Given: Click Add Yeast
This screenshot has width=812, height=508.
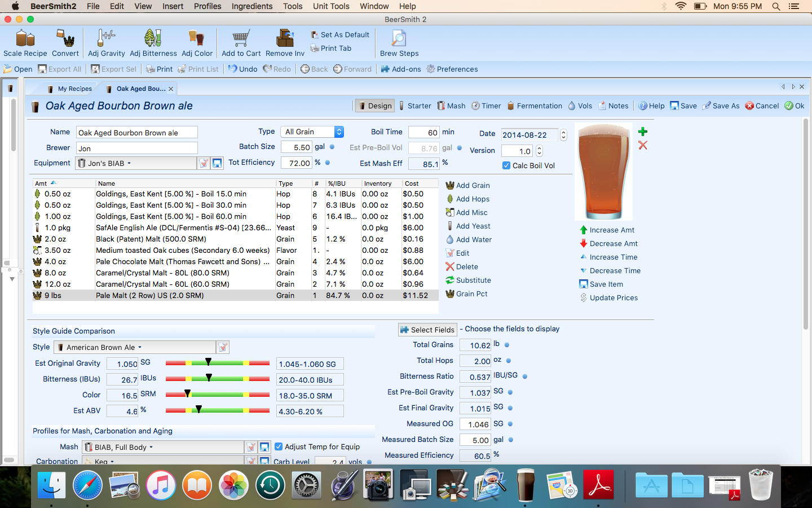Looking at the screenshot, I should [x=468, y=226].
